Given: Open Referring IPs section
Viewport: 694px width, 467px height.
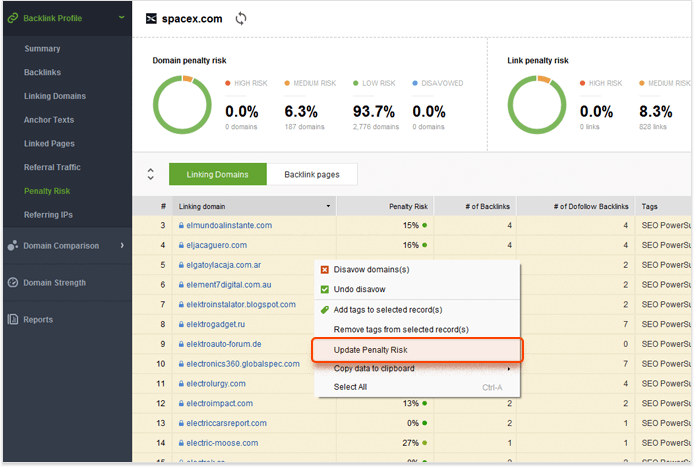Looking at the screenshot, I should tap(48, 215).
